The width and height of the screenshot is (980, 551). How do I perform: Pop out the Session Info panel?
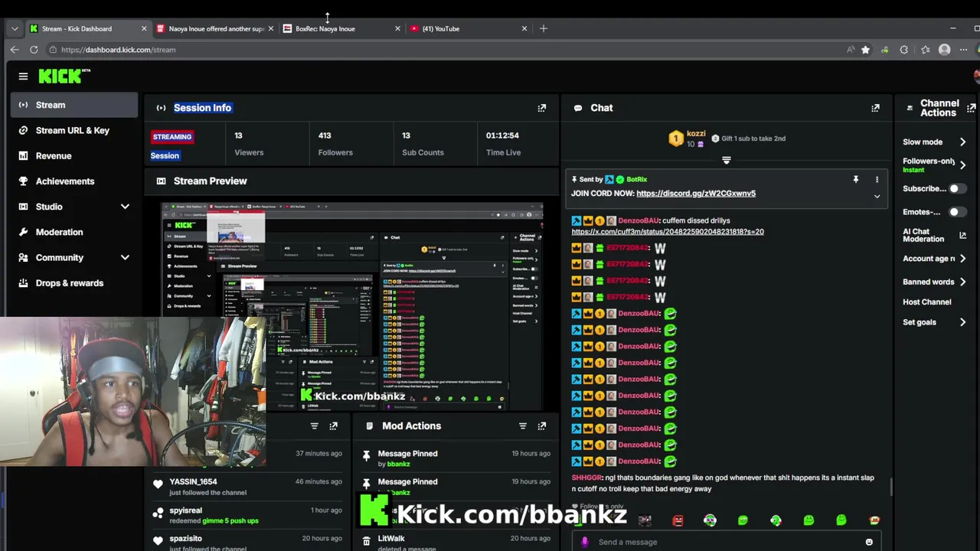point(541,108)
